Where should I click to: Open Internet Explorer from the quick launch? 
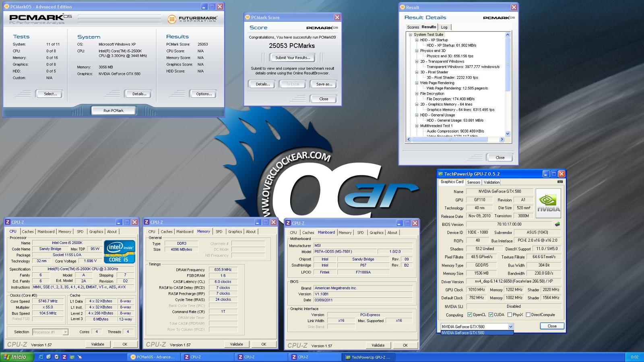point(41,357)
